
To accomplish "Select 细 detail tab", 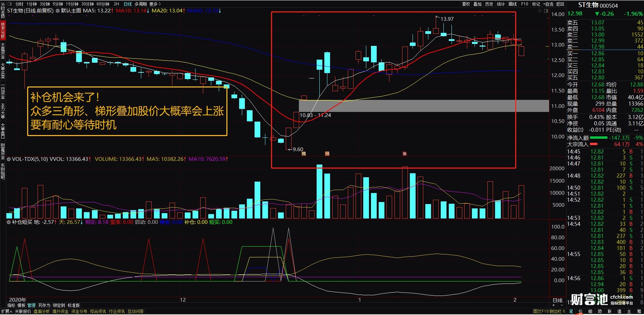I will click(x=590, y=311).
